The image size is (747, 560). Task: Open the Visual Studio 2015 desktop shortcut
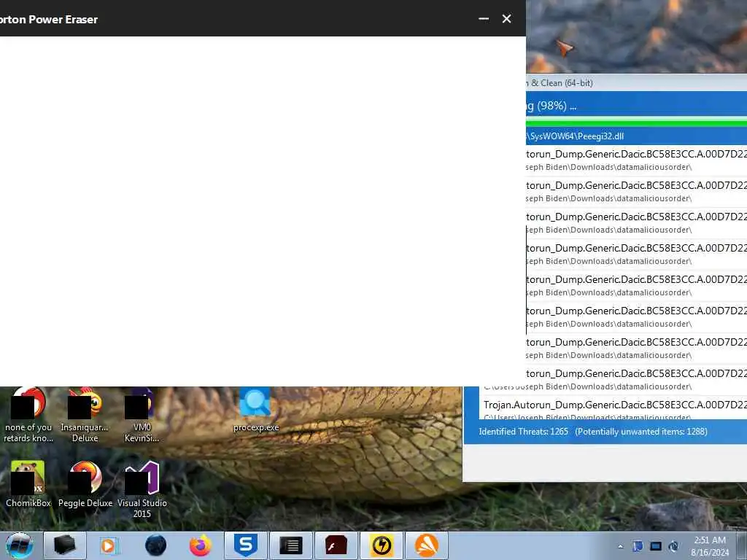[x=142, y=489]
